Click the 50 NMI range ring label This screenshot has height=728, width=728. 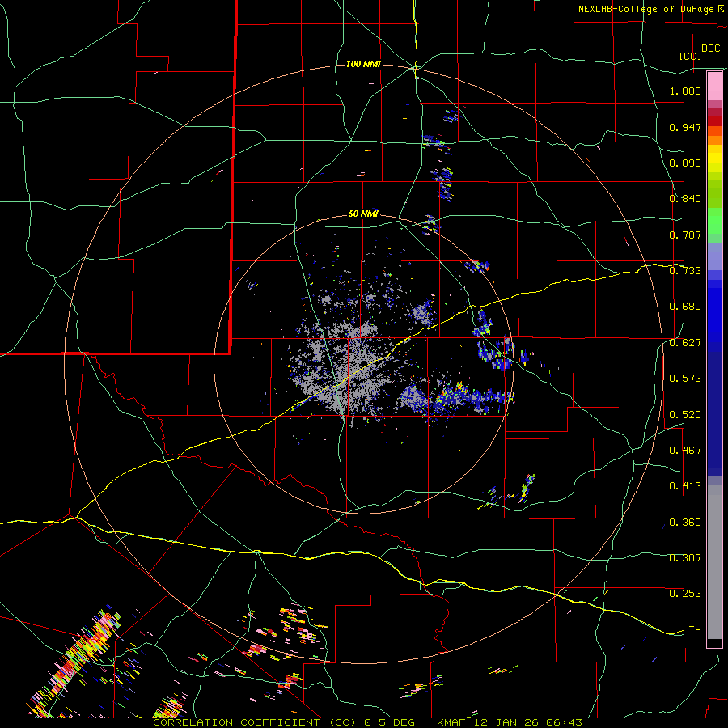coord(363,214)
